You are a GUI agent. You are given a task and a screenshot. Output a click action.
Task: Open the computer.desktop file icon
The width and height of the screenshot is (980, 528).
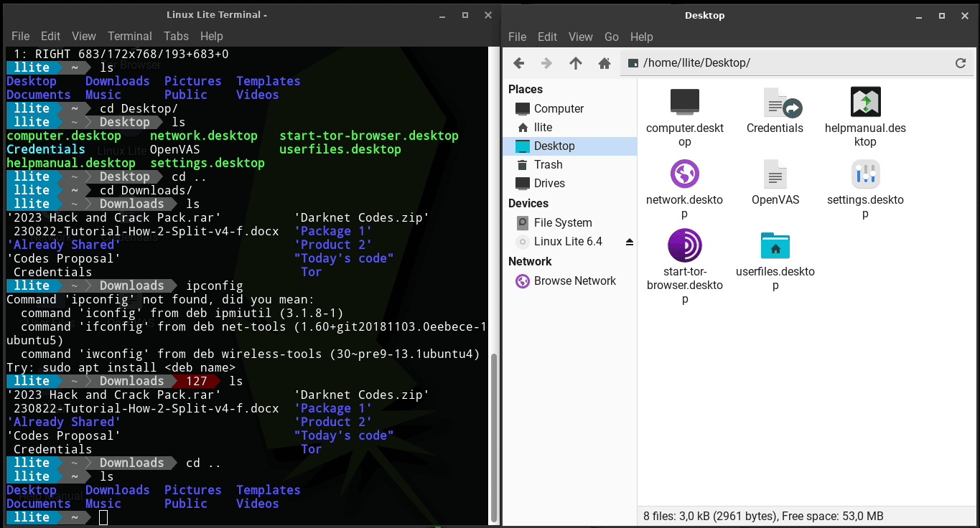tap(684, 101)
